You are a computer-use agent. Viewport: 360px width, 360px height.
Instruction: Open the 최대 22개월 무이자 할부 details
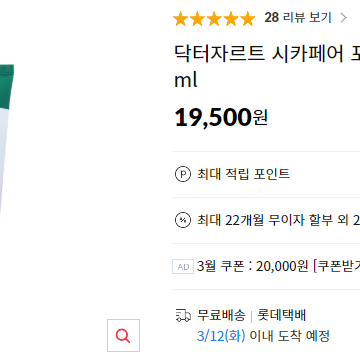(266, 220)
